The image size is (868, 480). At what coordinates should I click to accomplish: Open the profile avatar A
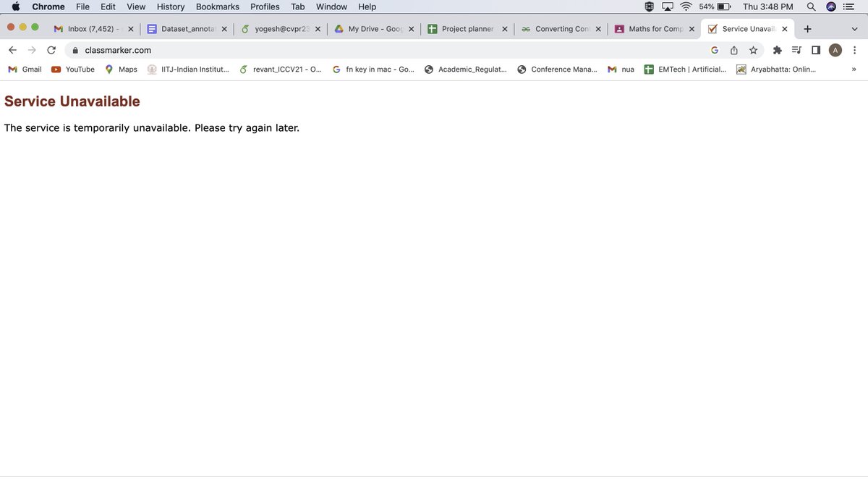tap(835, 50)
